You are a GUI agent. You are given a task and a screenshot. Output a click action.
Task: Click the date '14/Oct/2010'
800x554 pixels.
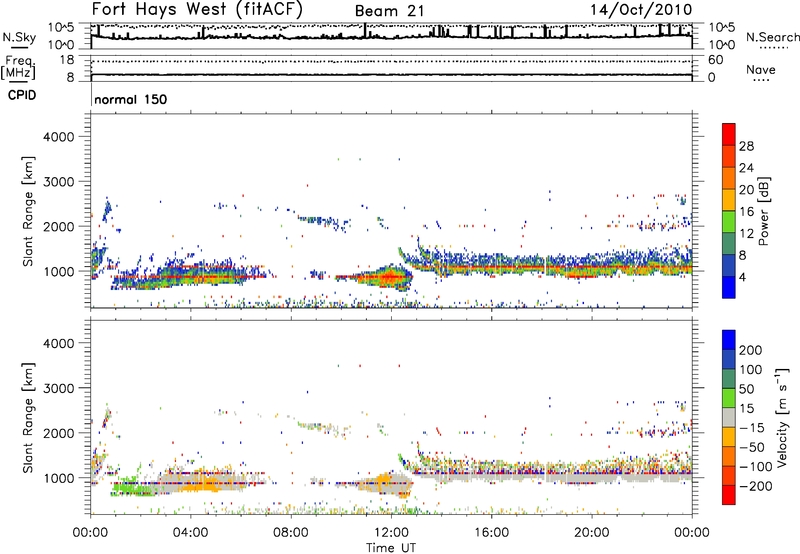(x=641, y=10)
